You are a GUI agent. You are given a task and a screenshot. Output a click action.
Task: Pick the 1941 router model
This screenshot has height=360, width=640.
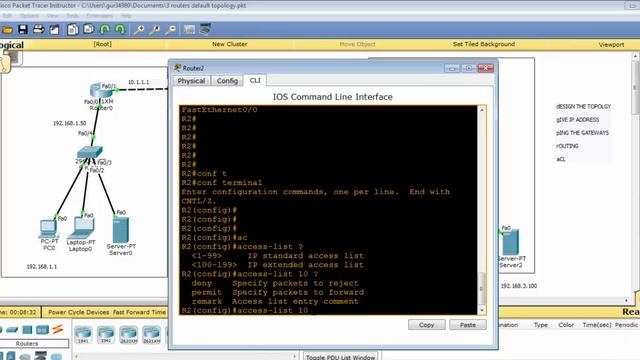[x=106, y=335]
